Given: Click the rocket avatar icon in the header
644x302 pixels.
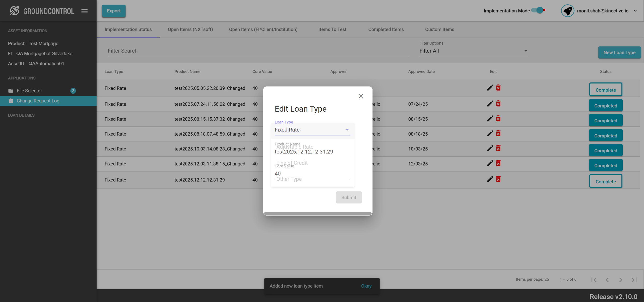Looking at the screenshot, I should (x=567, y=11).
